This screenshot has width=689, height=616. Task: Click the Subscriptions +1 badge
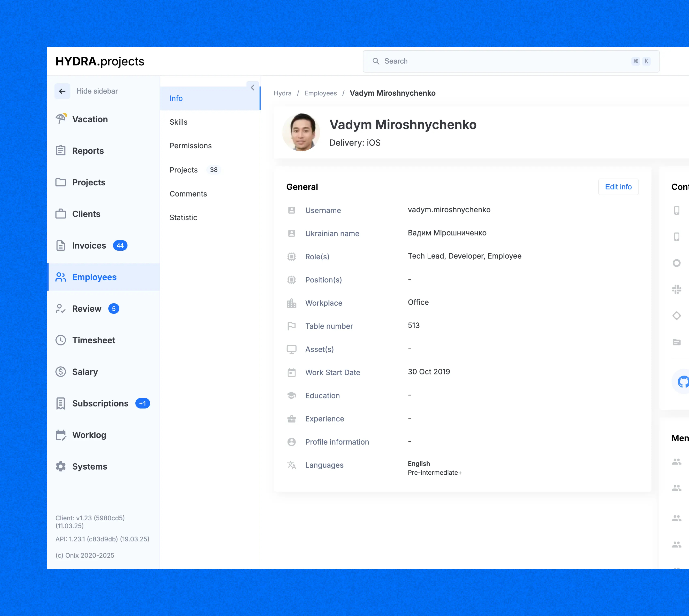coord(142,403)
